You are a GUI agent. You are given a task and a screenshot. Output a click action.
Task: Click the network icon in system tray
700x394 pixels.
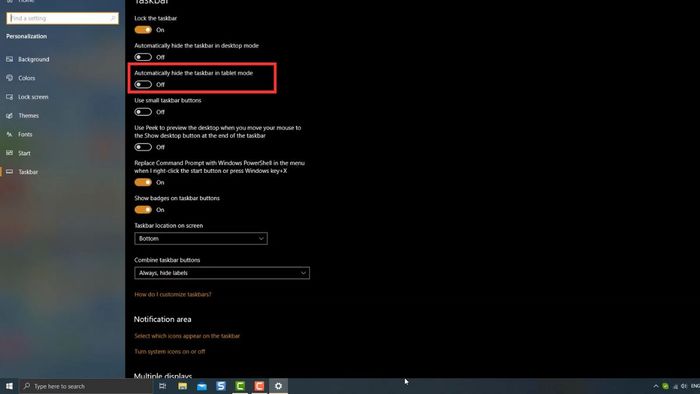pos(675,386)
